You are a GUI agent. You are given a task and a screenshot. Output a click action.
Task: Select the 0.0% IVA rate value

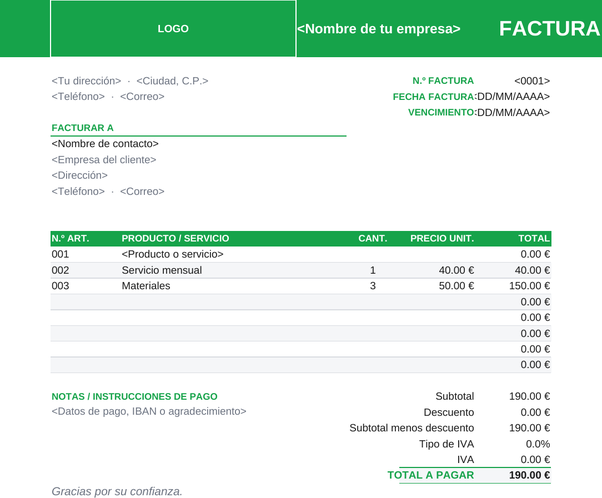point(538,444)
